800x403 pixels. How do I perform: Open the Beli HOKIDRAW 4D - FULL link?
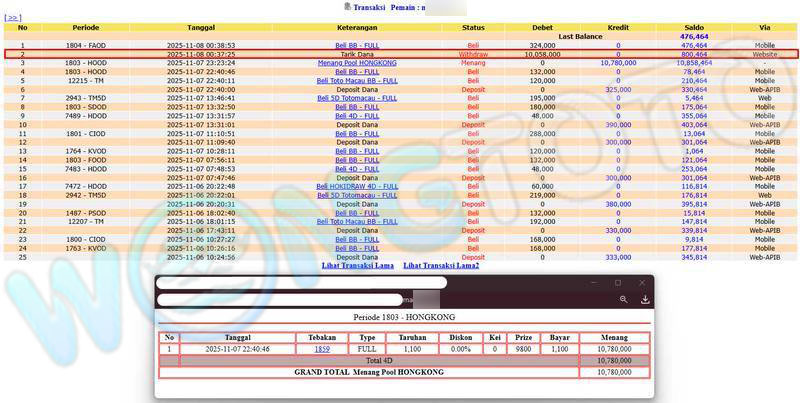[x=356, y=186]
